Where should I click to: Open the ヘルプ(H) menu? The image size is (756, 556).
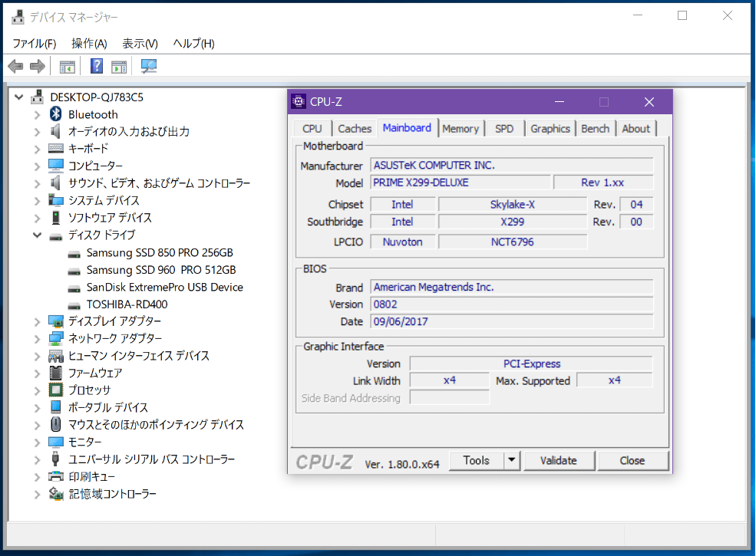(x=194, y=44)
